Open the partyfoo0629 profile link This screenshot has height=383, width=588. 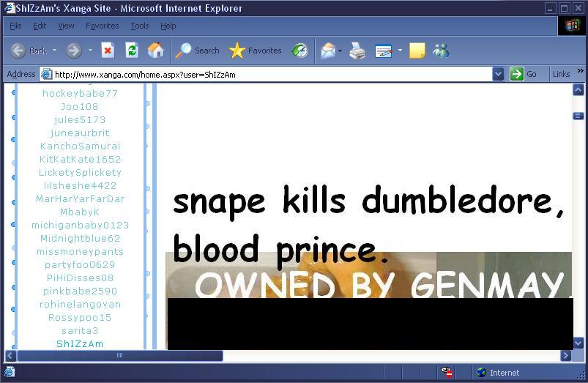point(80,265)
